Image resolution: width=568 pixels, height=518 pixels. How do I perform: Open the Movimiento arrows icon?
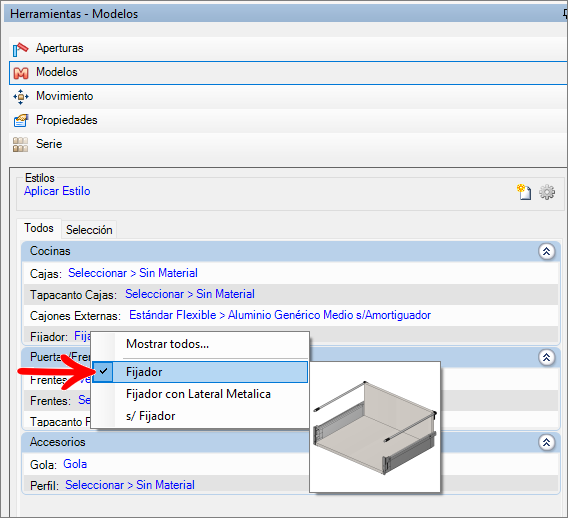pos(21,97)
